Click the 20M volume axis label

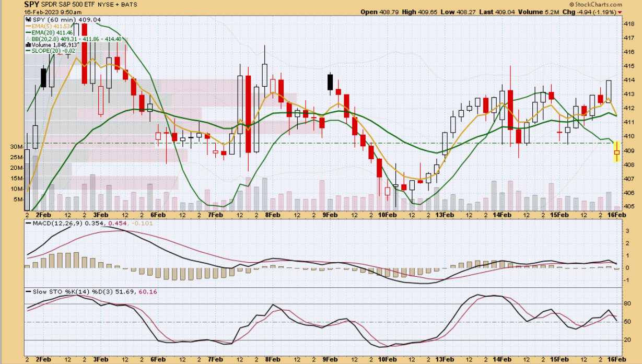tap(17, 168)
